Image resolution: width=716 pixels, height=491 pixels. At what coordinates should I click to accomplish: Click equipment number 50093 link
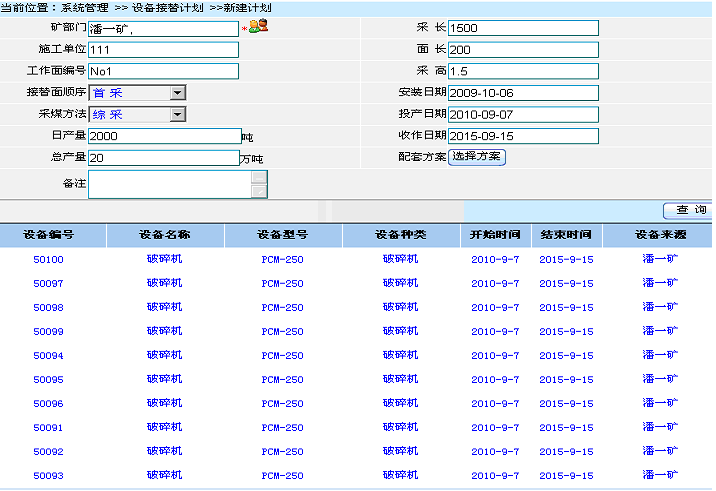pyautogui.click(x=48, y=476)
